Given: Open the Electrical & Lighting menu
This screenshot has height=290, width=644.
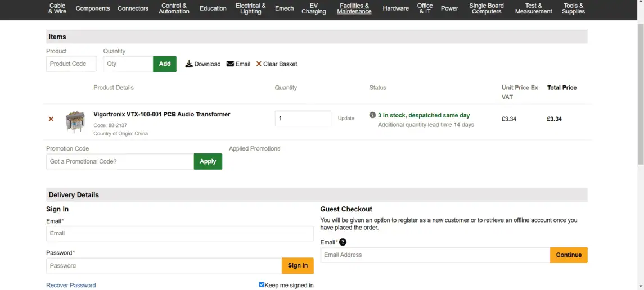Looking at the screenshot, I should pyautogui.click(x=250, y=8).
